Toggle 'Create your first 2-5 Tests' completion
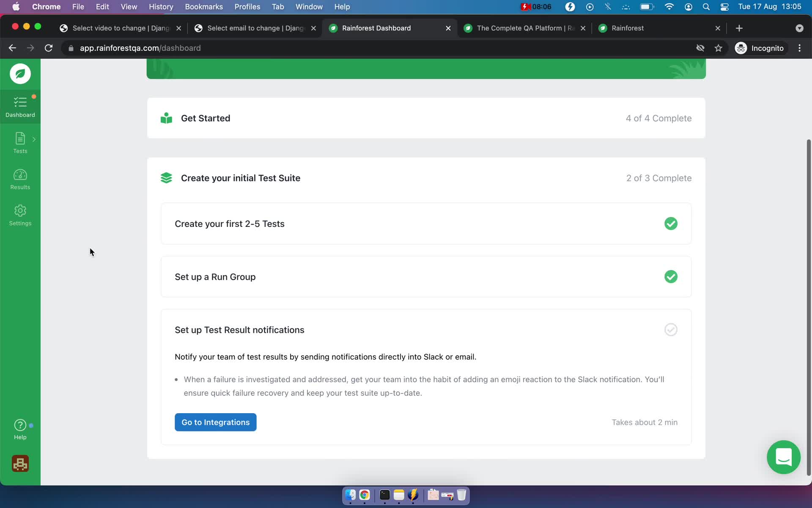The image size is (812, 508). tap(671, 224)
